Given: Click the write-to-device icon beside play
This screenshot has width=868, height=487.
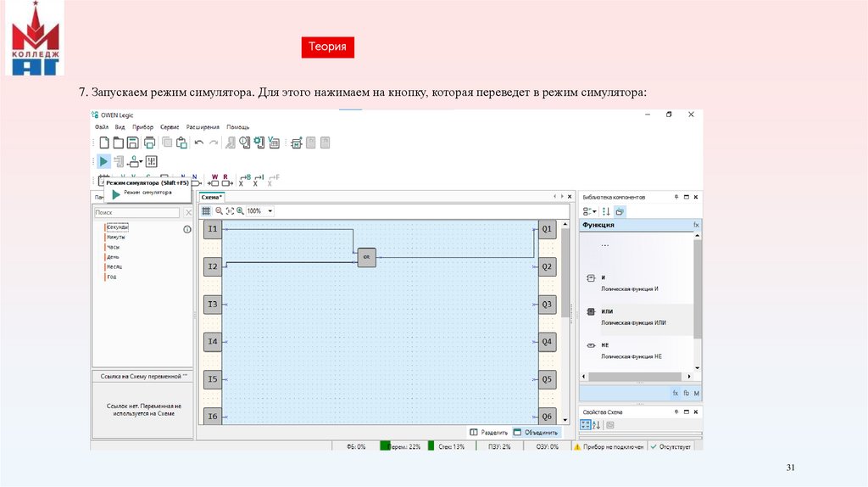Looking at the screenshot, I should tap(119, 162).
